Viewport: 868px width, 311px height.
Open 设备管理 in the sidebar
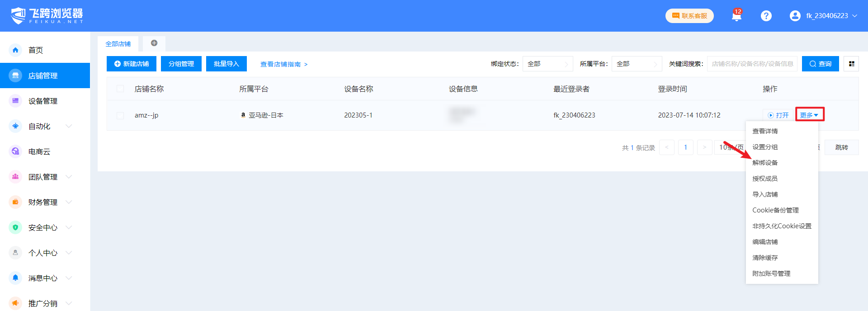43,101
